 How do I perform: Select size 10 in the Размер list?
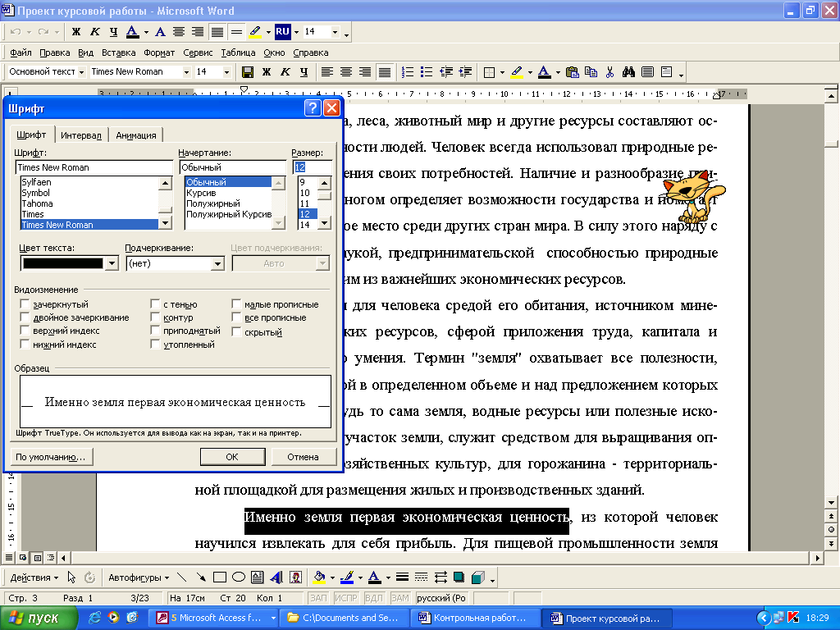coord(308,193)
